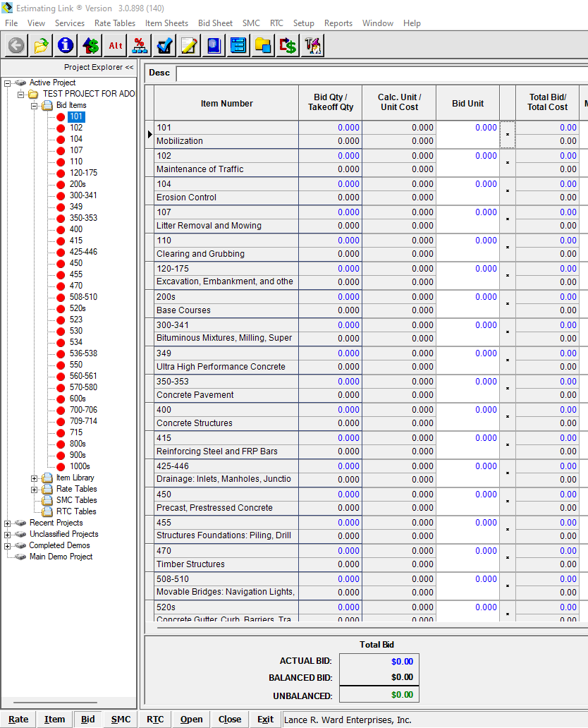Select bid item 709-714 in the tree

pyautogui.click(x=83, y=421)
